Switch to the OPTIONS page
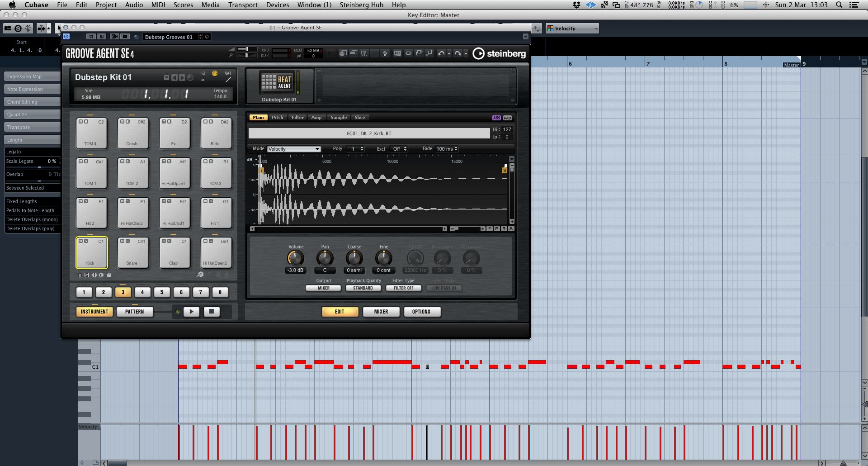The image size is (868, 466). 421,312
